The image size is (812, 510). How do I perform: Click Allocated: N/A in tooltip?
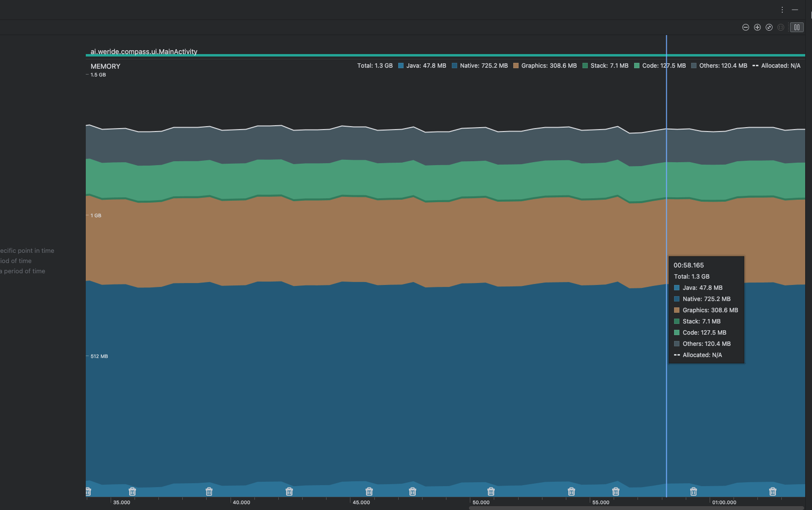coord(702,355)
